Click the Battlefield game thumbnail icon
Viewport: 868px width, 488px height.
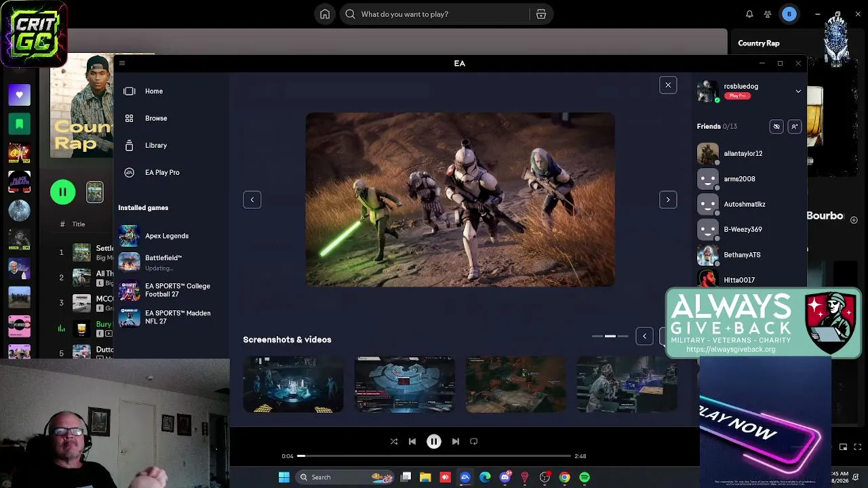click(x=129, y=262)
